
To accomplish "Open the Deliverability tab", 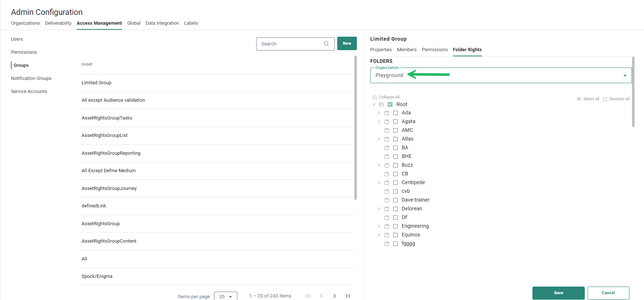I will pyautogui.click(x=58, y=23).
